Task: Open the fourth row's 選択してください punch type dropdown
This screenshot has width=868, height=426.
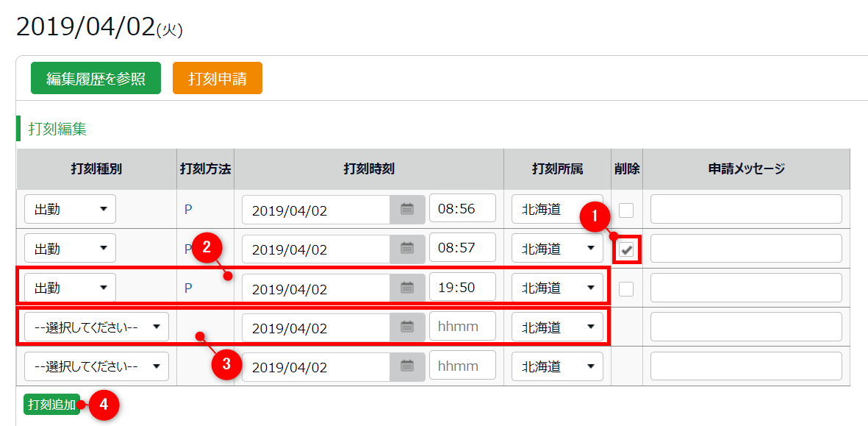Action: (96, 327)
